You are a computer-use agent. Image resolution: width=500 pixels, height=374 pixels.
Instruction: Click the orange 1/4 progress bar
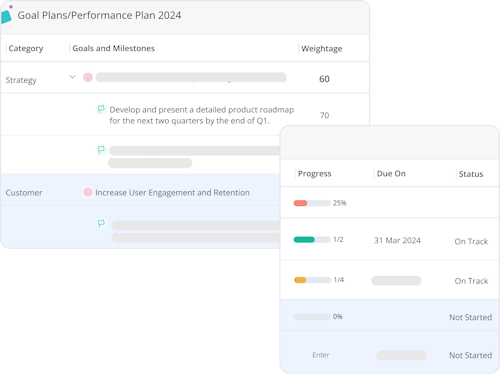click(x=312, y=280)
